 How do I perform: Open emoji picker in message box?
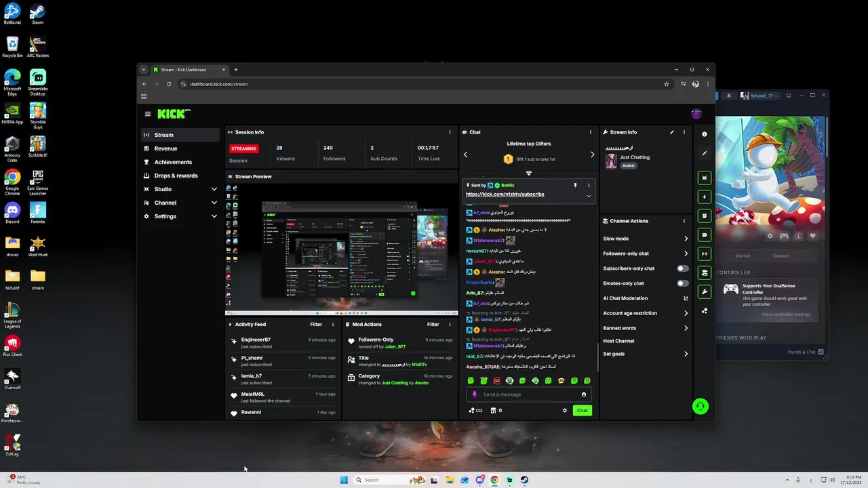[x=584, y=394]
